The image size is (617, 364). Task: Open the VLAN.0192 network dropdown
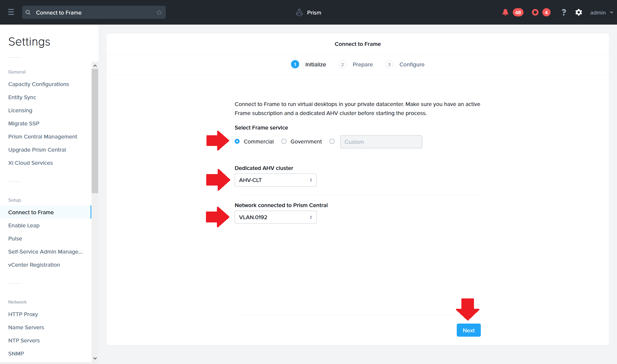[275, 217]
